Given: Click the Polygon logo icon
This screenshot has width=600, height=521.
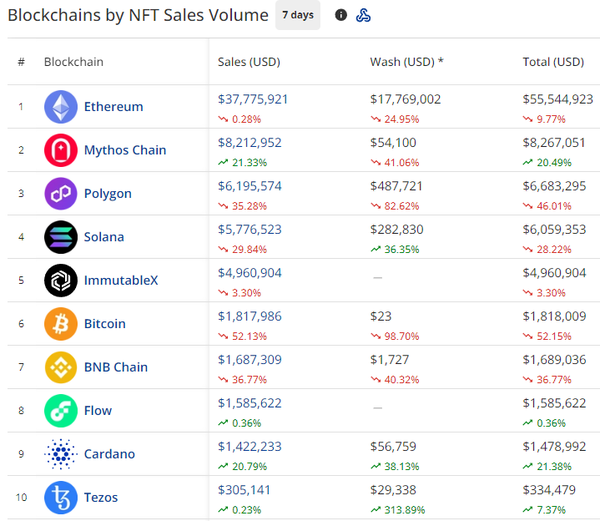Looking at the screenshot, I should coord(61,194).
